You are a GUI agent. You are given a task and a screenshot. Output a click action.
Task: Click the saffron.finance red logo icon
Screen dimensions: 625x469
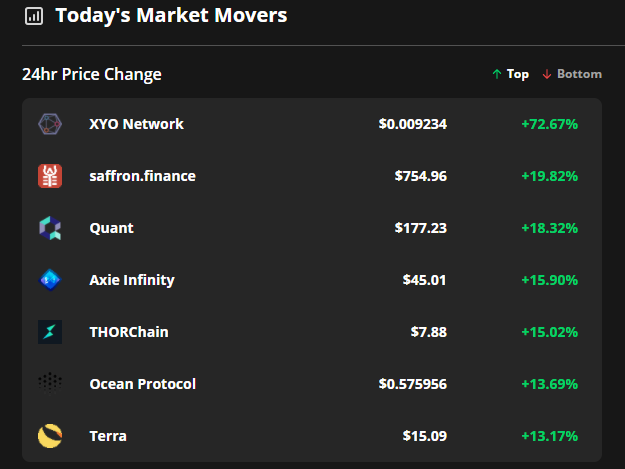[x=50, y=176]
